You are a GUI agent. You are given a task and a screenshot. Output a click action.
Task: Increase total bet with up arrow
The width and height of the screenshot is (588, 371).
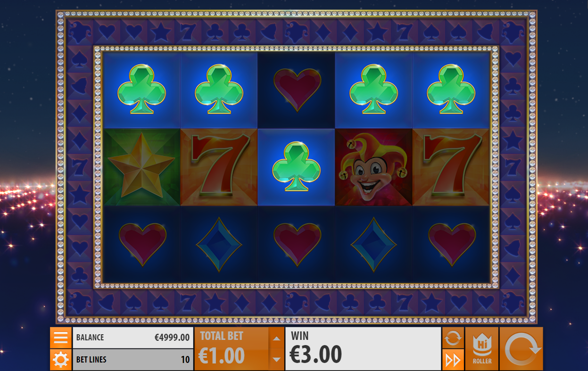(x=277, y=338)
